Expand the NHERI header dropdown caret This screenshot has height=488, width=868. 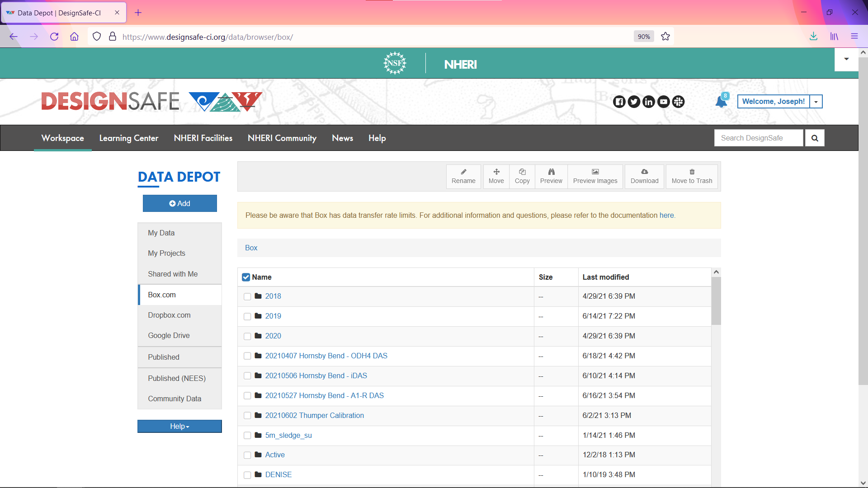846,59
